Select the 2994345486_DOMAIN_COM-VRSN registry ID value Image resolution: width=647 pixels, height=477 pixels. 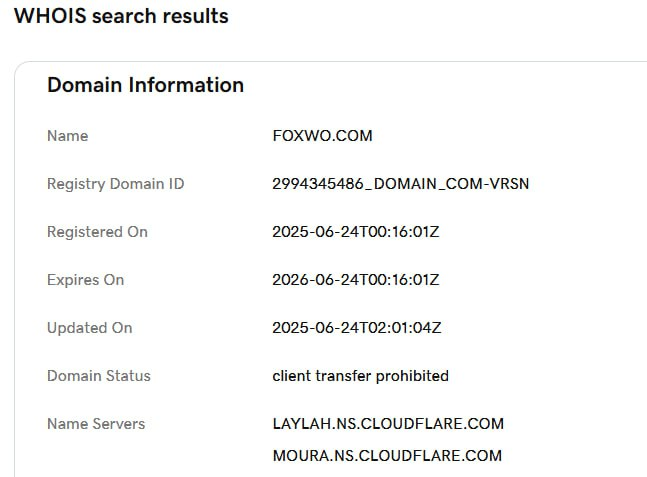(x=400, y=184)
